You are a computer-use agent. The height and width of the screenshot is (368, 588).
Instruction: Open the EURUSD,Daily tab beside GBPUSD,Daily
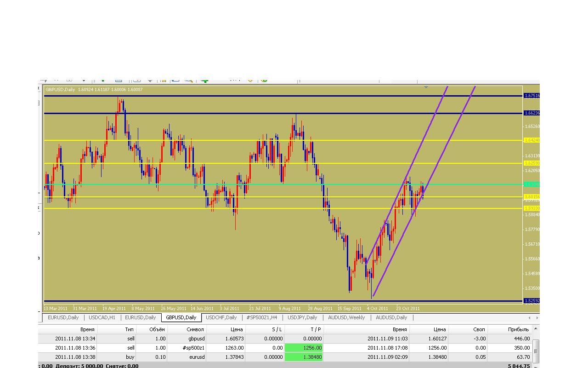pos(141,317)
